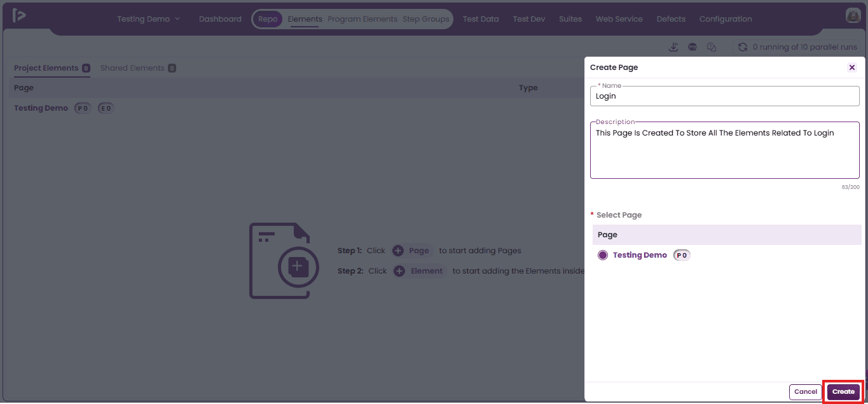Screen dimensions: 868x404
Task: Click the Name field containing Login
Action: click(725, 96)
